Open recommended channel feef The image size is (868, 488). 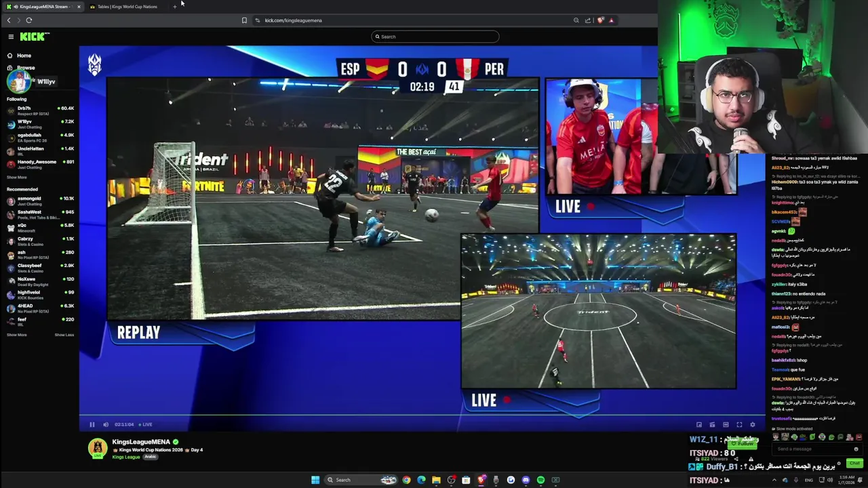tap(39, 321)
